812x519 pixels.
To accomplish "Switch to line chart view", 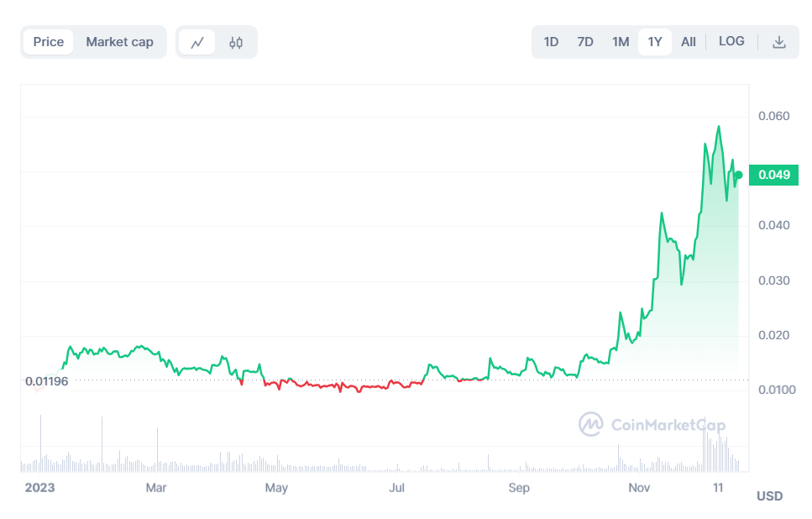I will (197, 42).
